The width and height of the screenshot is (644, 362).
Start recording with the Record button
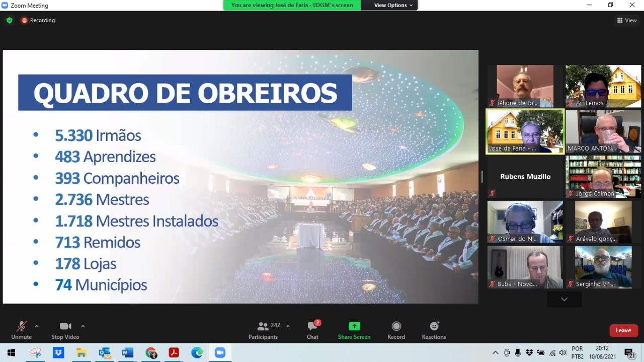pyautogui.click(x=396, y=326)
